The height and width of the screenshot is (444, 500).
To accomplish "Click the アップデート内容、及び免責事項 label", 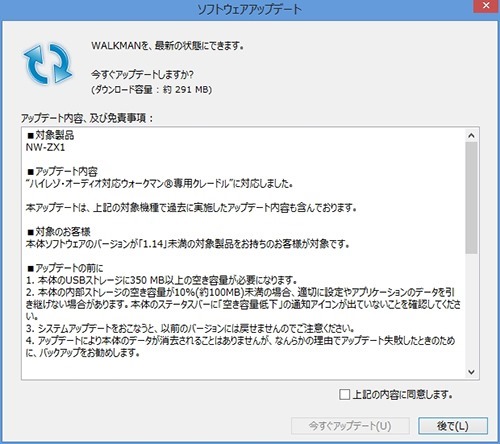I will click(87, 118).
